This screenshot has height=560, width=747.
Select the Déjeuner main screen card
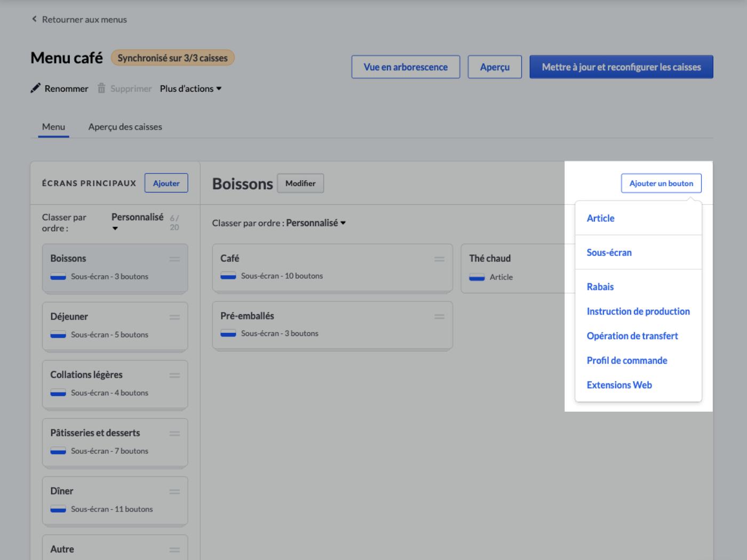pyautogui.click(x=115, y=326)
